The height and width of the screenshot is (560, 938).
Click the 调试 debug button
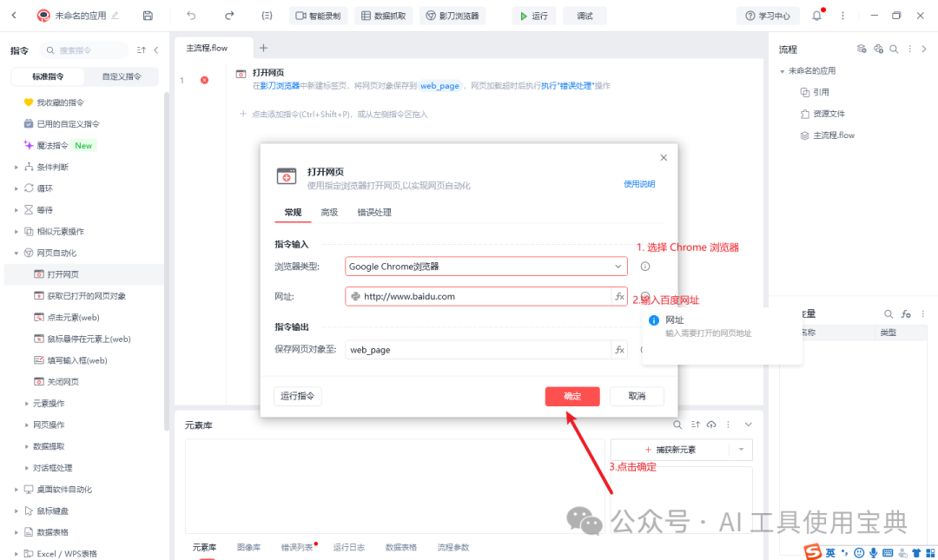585,16
